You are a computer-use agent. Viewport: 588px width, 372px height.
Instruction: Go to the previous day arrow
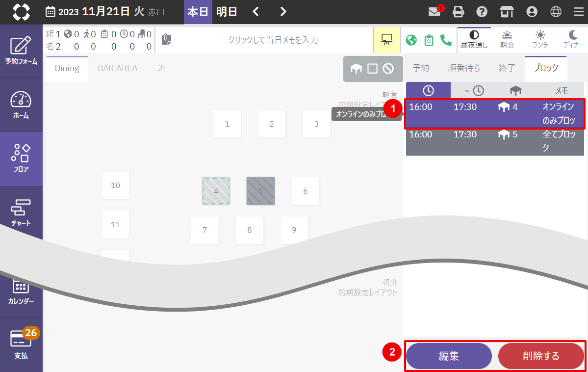tap(256, 12)
